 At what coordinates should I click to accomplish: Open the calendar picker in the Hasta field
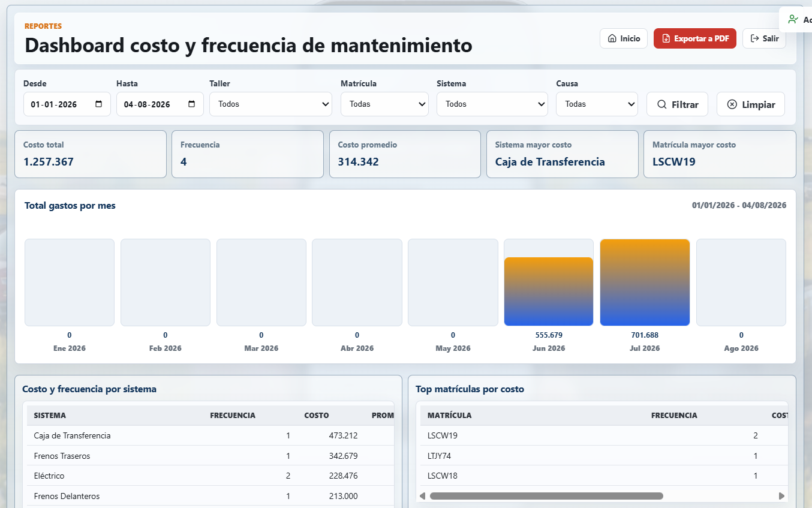[x=192, y=104]
